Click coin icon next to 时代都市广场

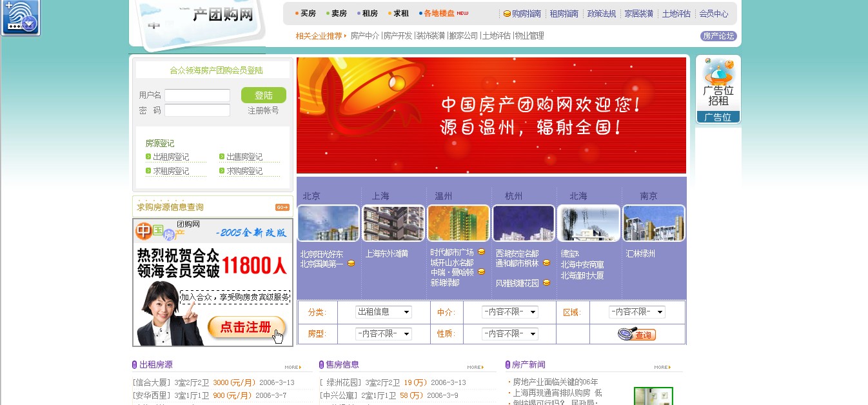coord(481,252)
